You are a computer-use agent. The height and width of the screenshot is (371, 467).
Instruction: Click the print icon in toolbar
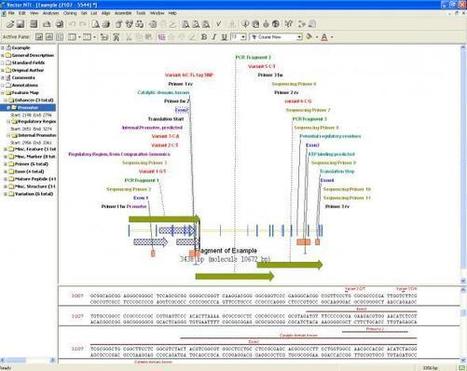[59, 24]
